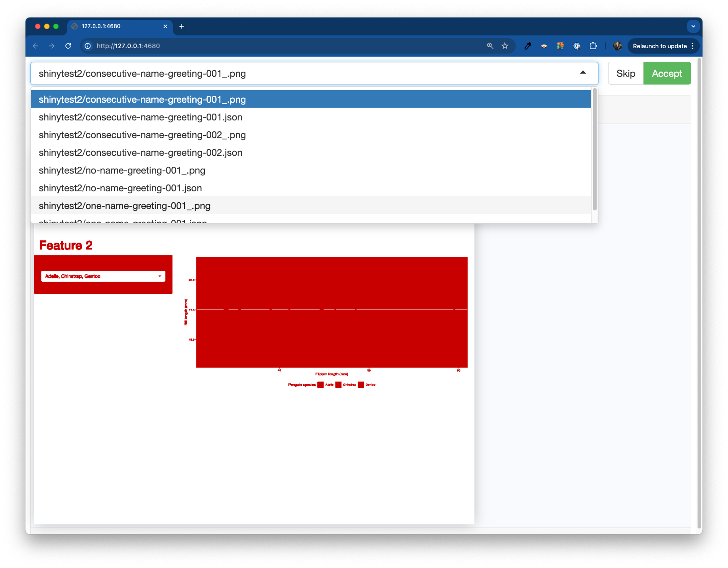The height and width of the screenshot is (568, 728).
Task: Open the 1Password extension icon
Action: click(577, 46)
